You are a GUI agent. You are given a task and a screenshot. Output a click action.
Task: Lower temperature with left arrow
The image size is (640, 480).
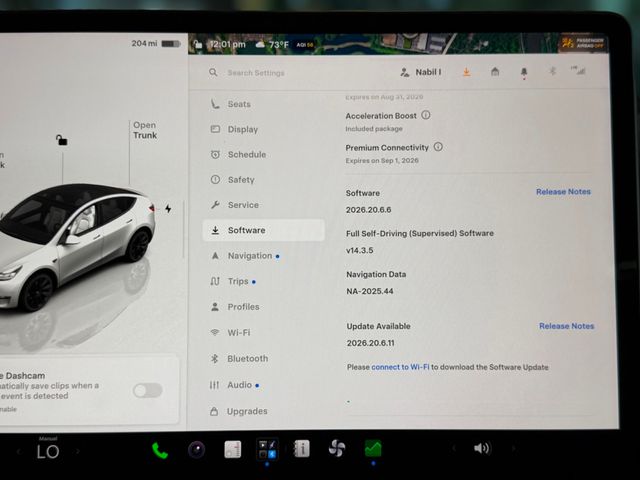click(x=18, y=452)
